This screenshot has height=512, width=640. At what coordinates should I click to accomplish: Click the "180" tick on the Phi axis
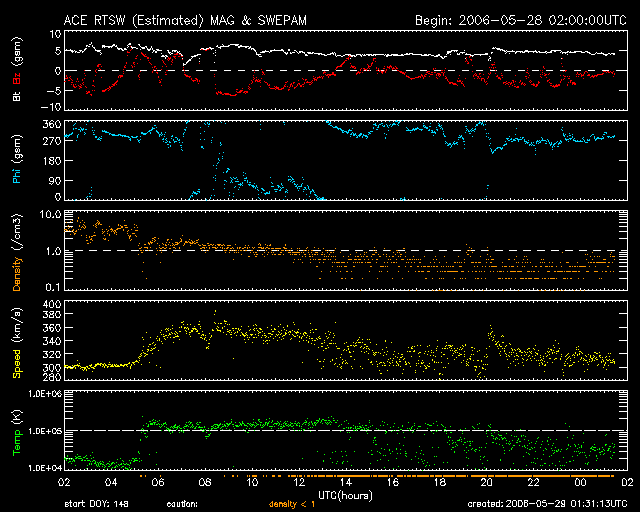pyautogui.click(x=52, y=161)
